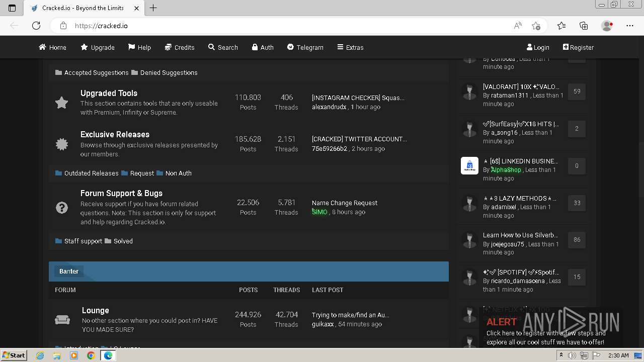Screen dimensions: 644x362
Task: Open the Request subforum
Action: 142,173
